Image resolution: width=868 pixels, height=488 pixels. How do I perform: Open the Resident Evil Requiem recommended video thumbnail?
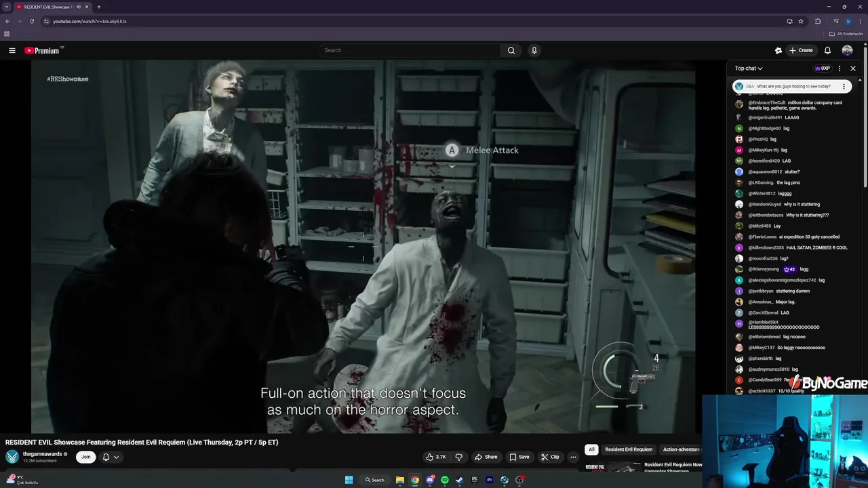click(613, 467)
